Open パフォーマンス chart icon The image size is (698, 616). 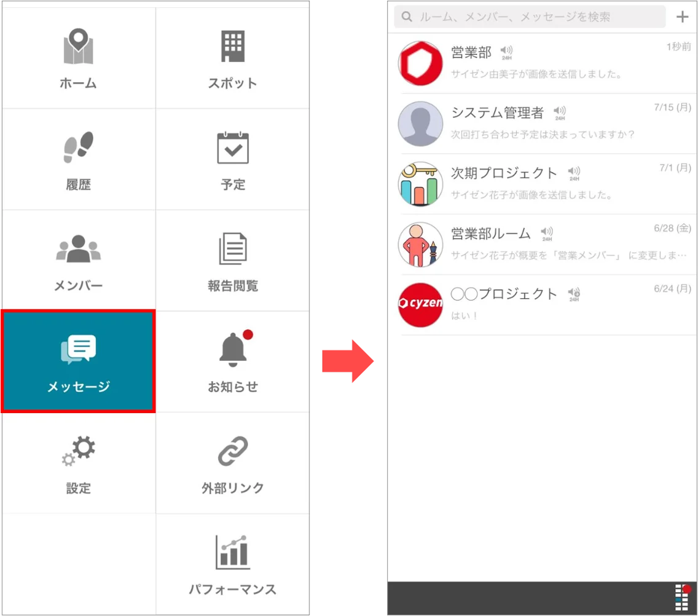click(233, 552)
